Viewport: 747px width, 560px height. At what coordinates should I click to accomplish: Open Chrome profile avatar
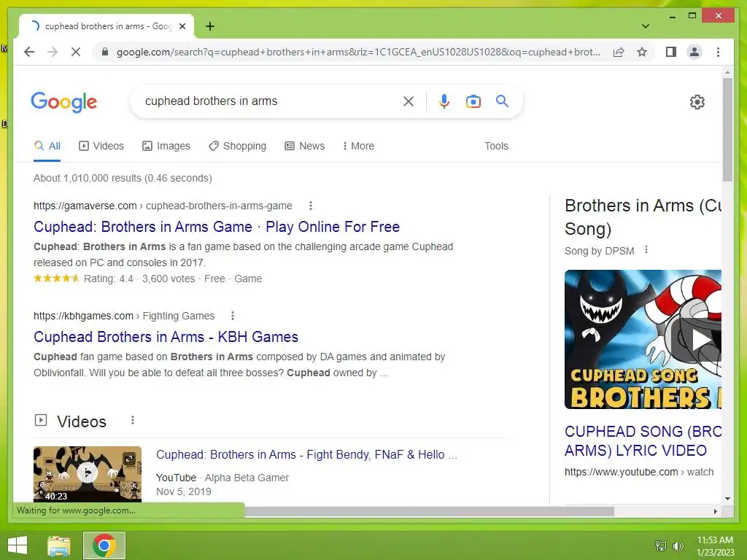(694, 52)
